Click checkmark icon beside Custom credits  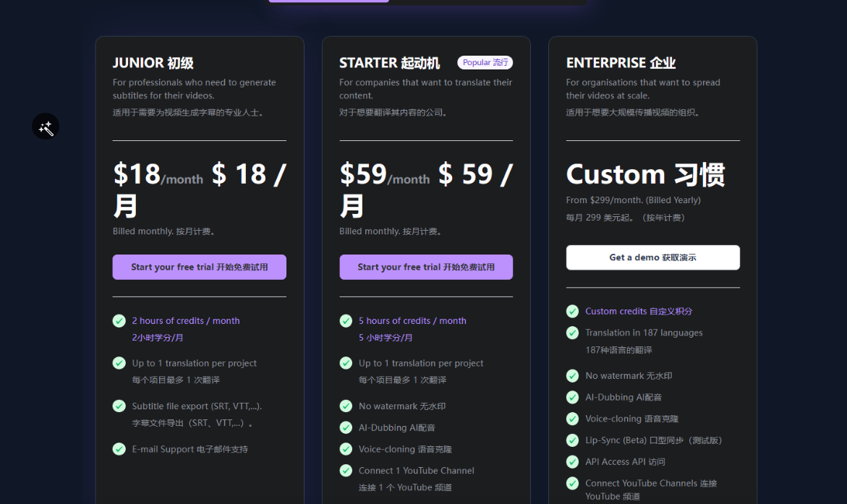(x=572, y=311)
